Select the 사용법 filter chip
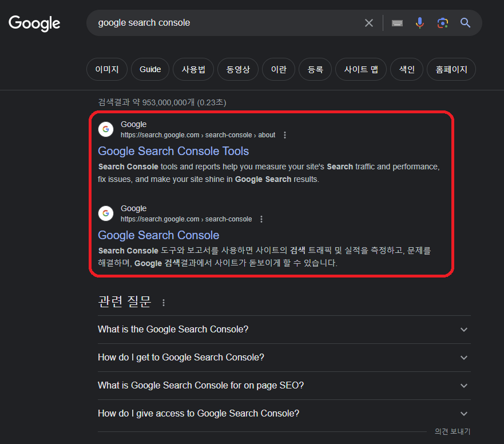Image resolution: width=504 pixels, height=444 pixels. [193, 69]
